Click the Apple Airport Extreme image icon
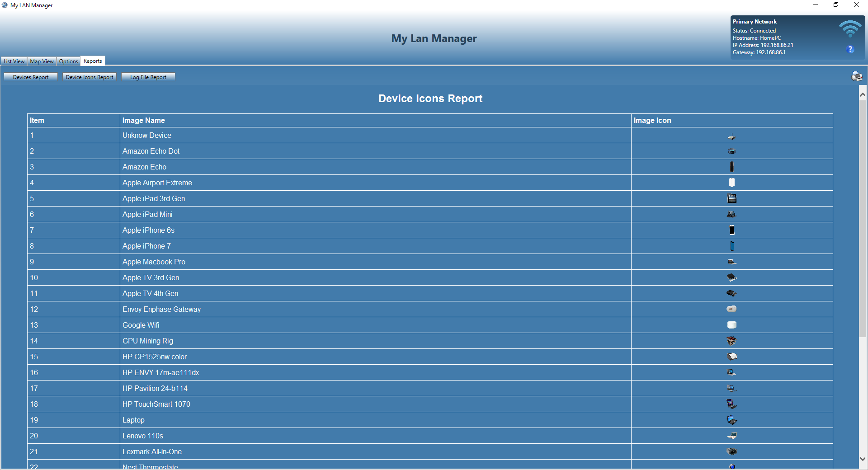 click(x=731, y=183)
